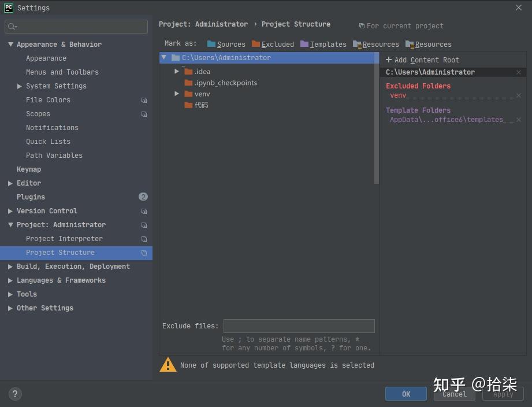Select Project Interpreter settings
Image resolution: width=532 pixels, height=407 pixels.
click(64, 239)
